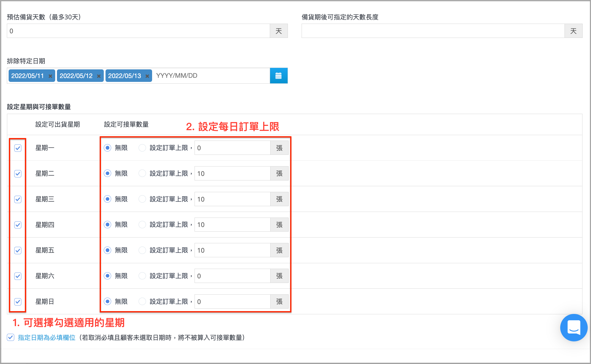This screenshot has height=364, width=591.
Task: Uncheck the 星期六 checkbox
Action: pos(18,276)
